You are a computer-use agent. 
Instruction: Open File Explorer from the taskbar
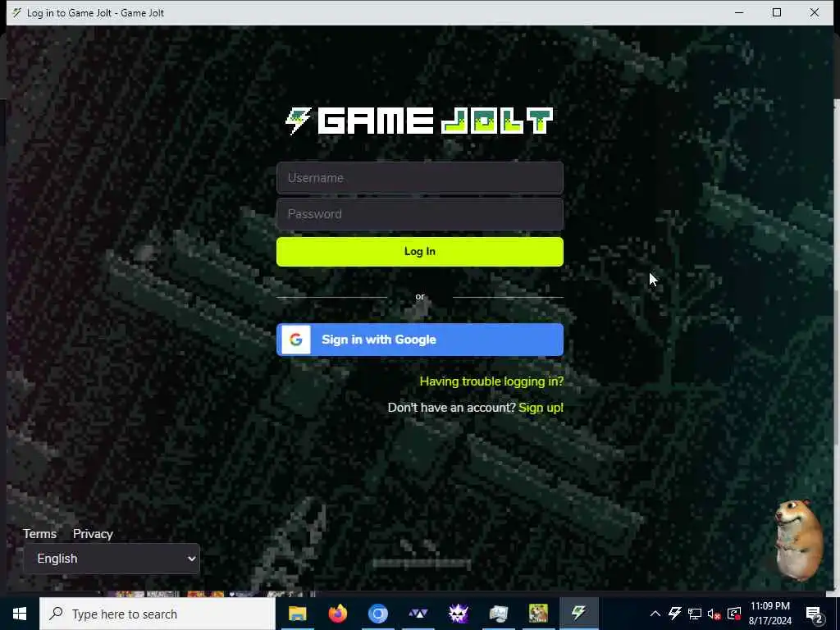coord(297,614)
